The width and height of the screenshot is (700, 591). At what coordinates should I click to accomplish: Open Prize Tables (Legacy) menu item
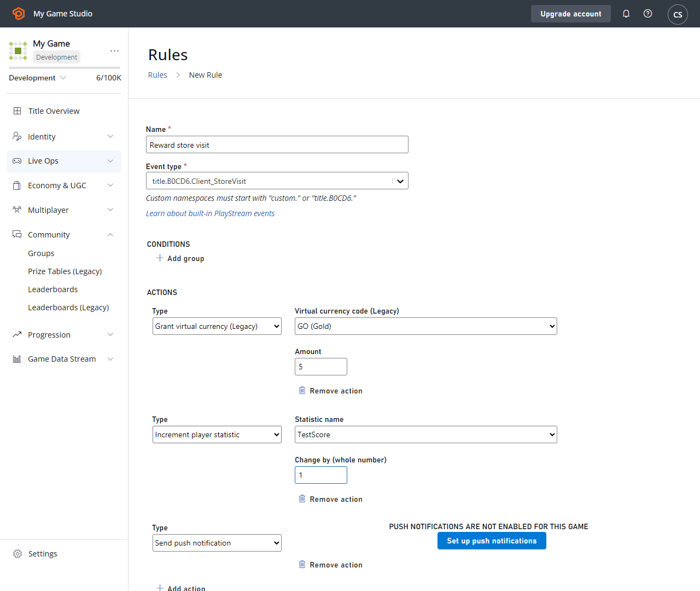65,271
